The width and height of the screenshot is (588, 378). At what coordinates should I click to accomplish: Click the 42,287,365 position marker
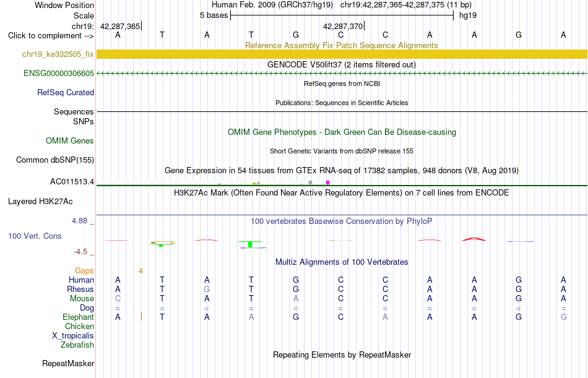(x=120, y=26)
